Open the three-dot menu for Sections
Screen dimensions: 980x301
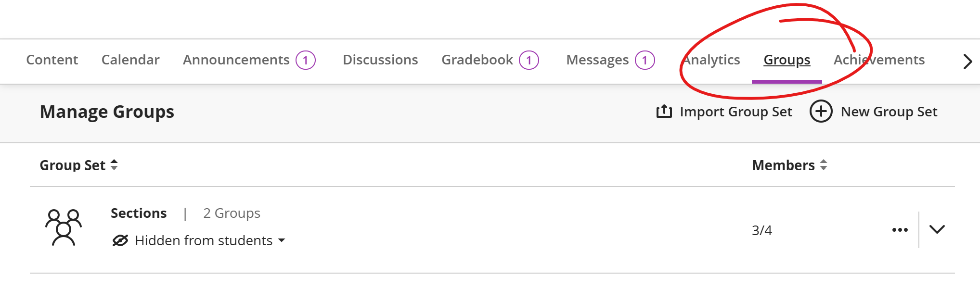[900, 230]
